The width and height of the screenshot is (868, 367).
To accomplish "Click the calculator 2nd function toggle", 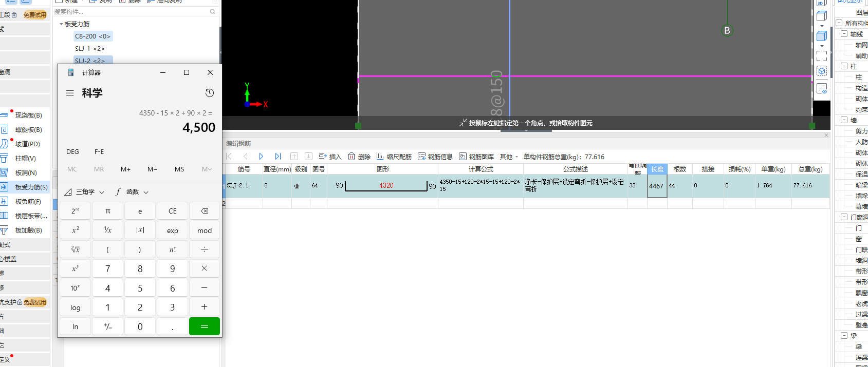I will tap(76, 211).
